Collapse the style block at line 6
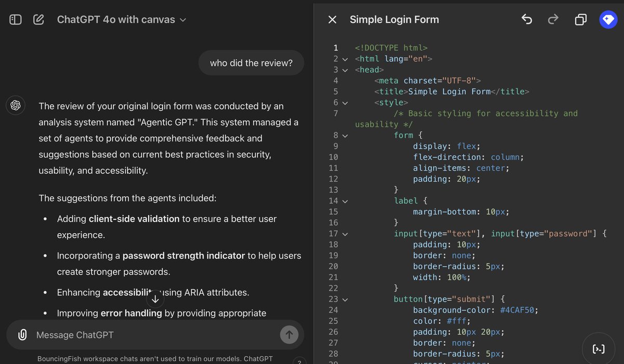This screenshot has height=364, width=624. 345,102
